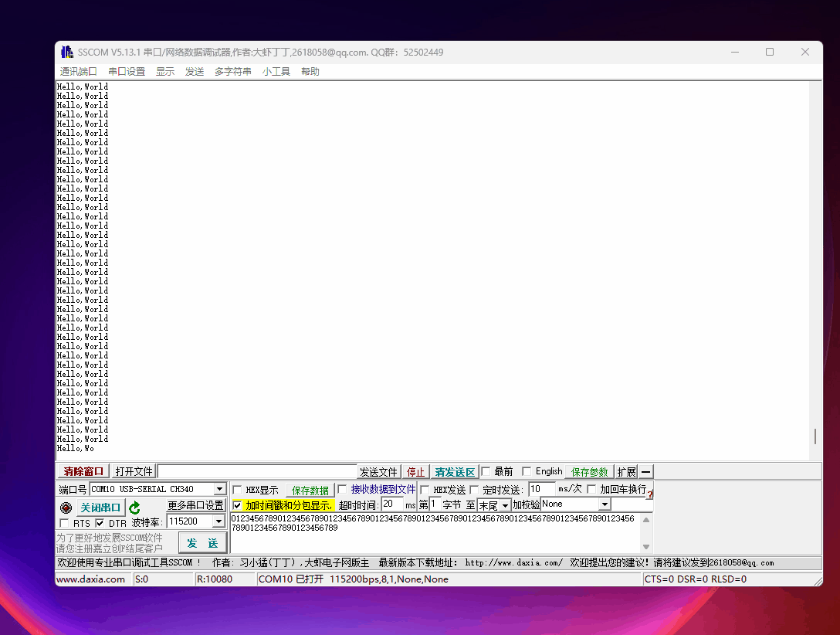The image size is (840, 635).
Task: Toggle the HEX显示 checkbox
Action: click(x=237, y=490)
